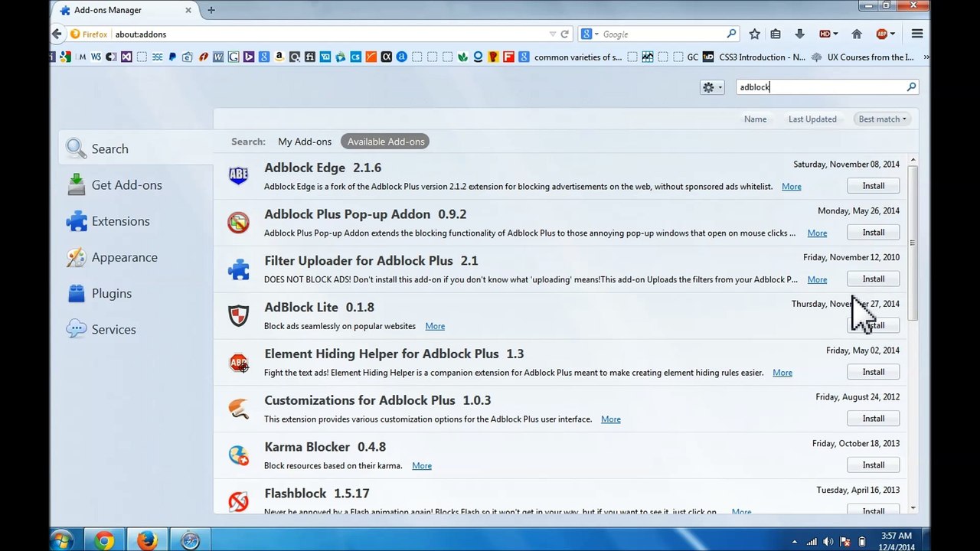This screenshot has height=551, width=980.
Task: Click the Flashblock add-on icon
Action: click(x=238, y=501)
